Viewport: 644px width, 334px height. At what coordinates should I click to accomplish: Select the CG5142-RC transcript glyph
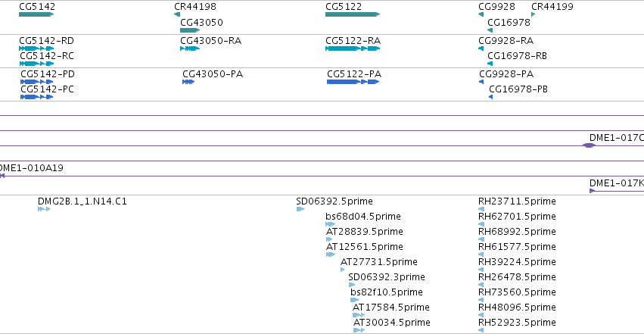pyautogui.click(x=37, y=64)
